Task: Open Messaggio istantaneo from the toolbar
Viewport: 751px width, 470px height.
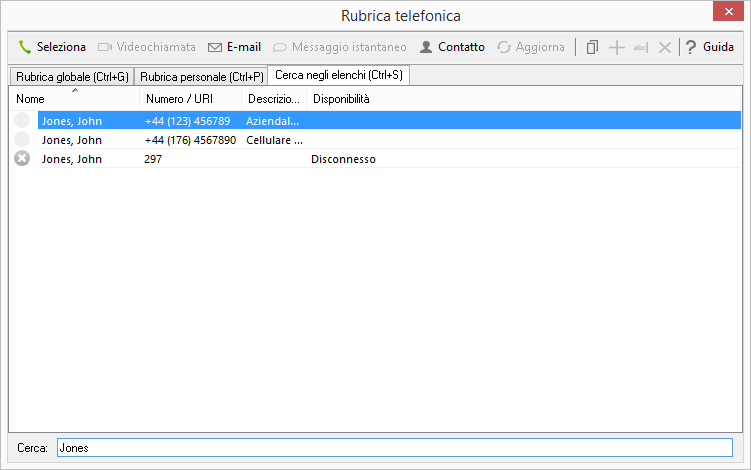Action: (340, 47)
